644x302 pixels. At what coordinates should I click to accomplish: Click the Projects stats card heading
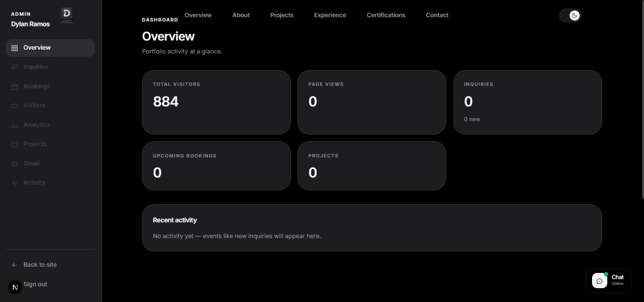pyautogui.click(x=323, y=156)
